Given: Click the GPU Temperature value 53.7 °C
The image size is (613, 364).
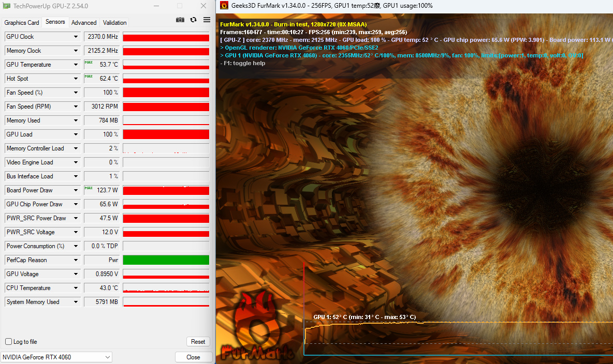Looking at the screenshot, I should tap(101, 65).
